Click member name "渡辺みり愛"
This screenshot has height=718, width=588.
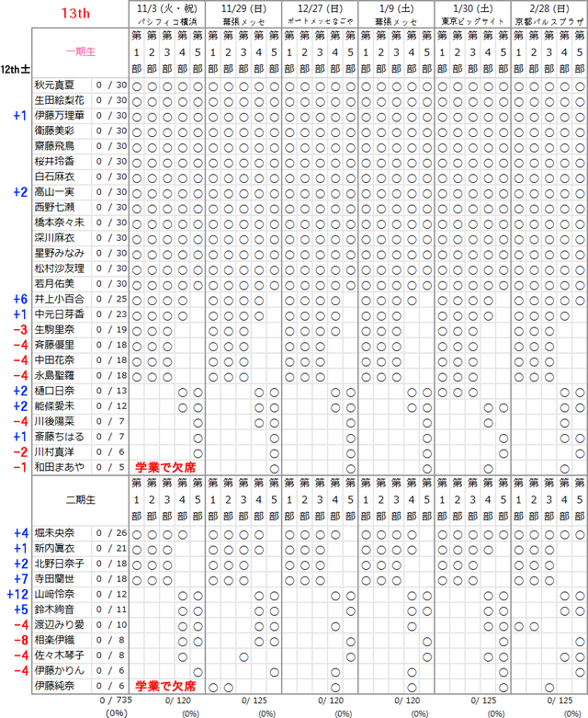pyautogui.click(x=60, y=624)
